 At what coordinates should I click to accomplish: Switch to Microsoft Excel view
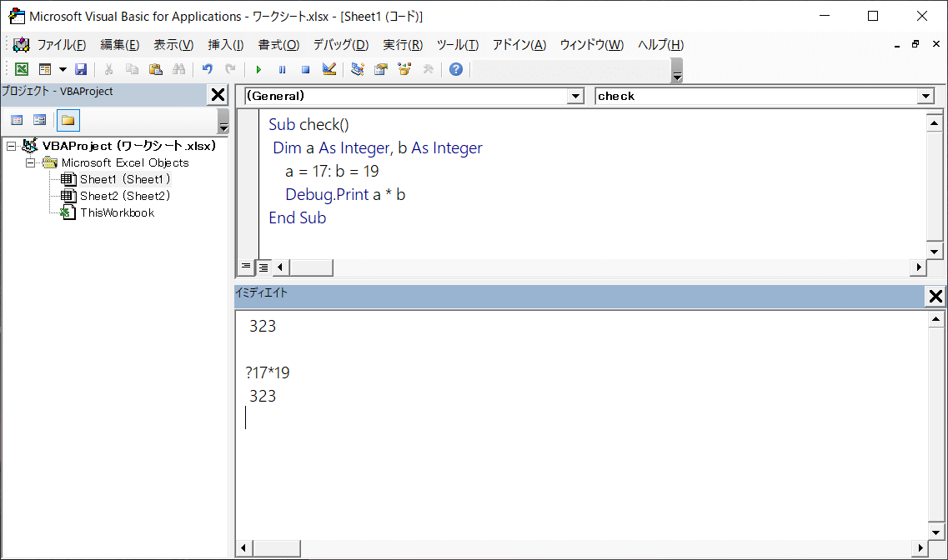point(21,69)
